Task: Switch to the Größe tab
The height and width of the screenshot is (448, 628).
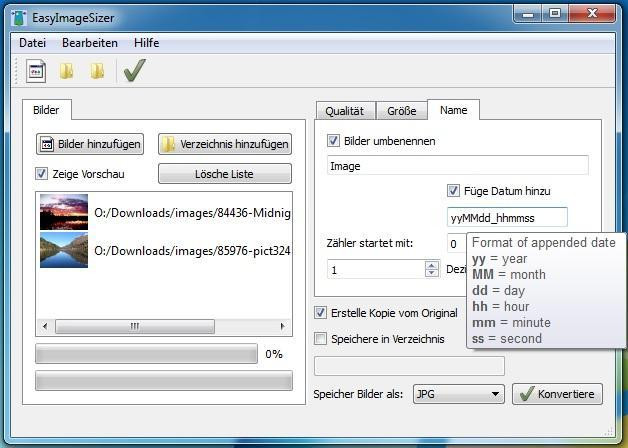Action: pyautogui.click(x=402, y=111)
